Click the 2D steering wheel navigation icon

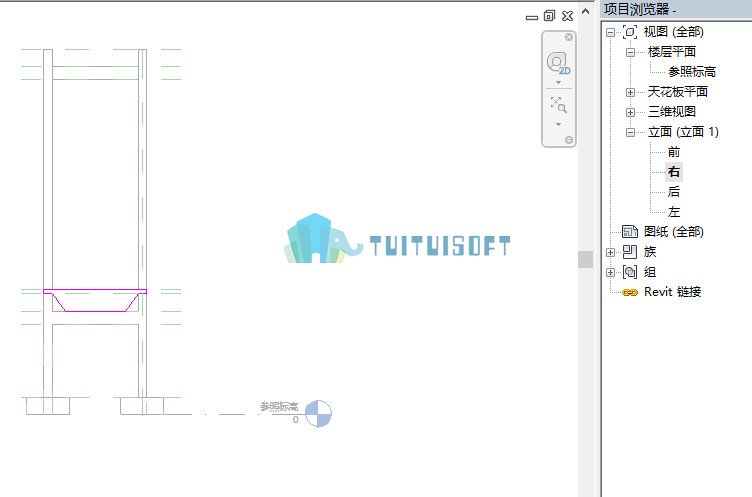click(x=558, y=63)
